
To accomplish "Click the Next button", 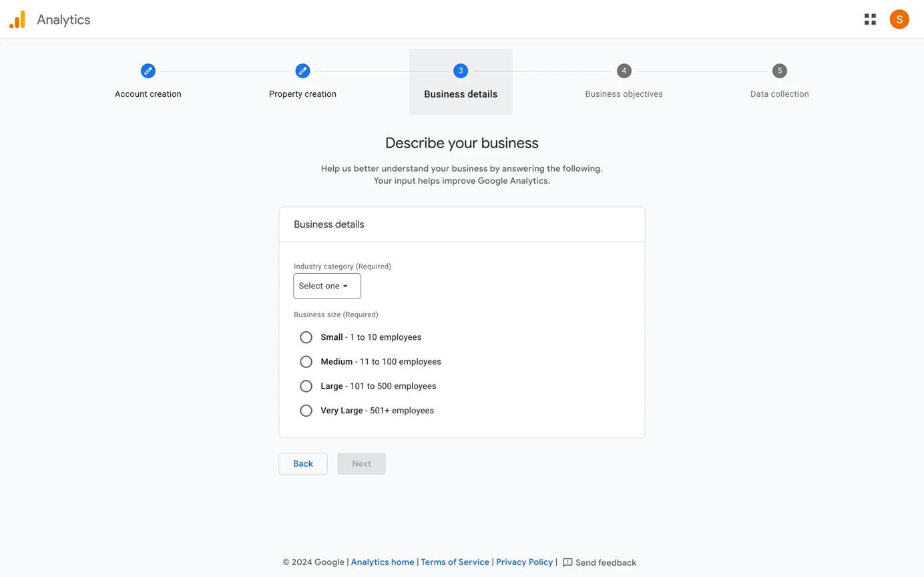I will (361, 463).
